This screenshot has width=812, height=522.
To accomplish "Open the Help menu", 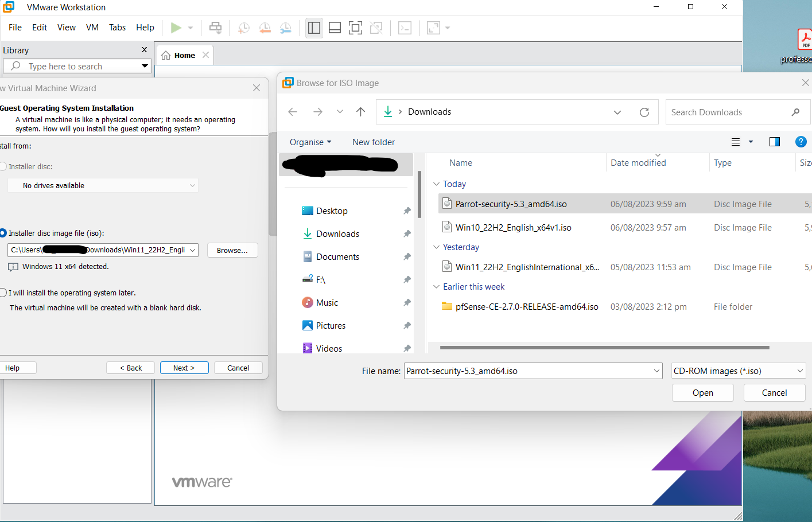I will 145,28.
